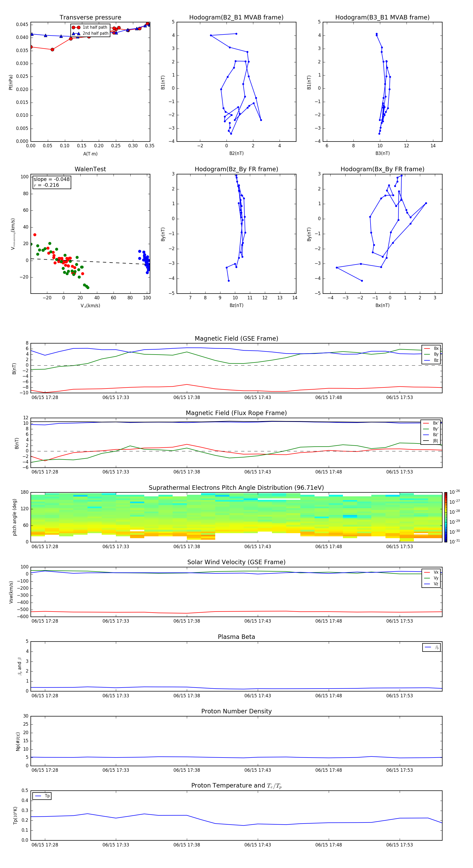473x868 pixels.
Task: Click the 'Magnetic Field (Flux Rope Frame)' title
Action: pos(236,413)
